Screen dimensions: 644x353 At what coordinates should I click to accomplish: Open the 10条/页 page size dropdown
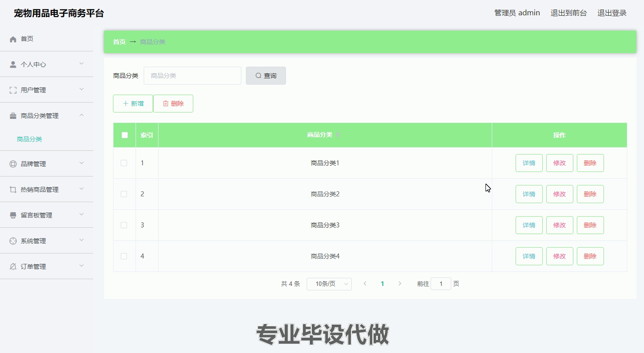pos(329,284)
